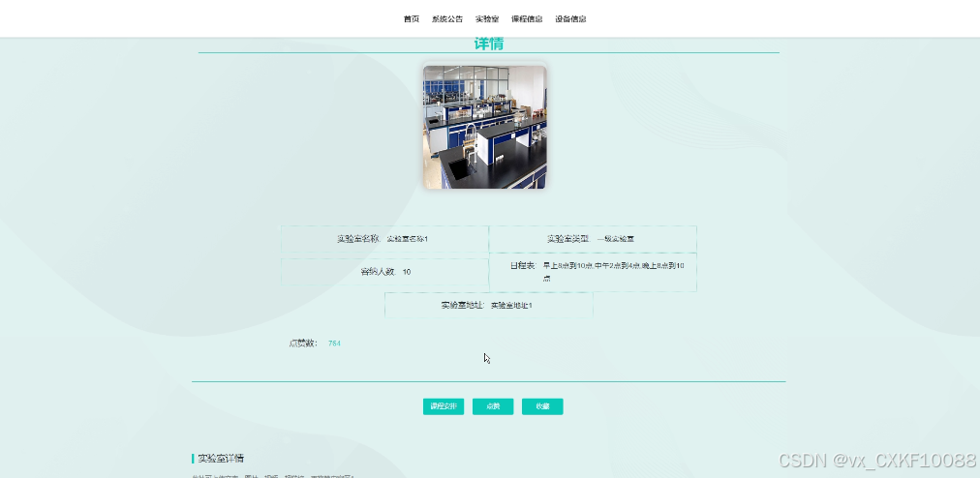Go to 系统公告 in top navigation
This screenshot has width=980, height=478.
coord(446,18)
